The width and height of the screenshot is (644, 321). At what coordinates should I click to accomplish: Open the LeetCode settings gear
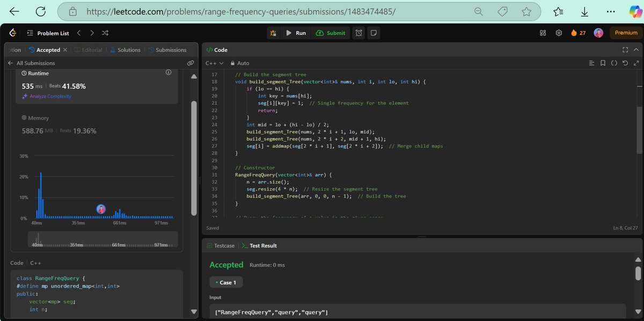[x=559, y=33]
